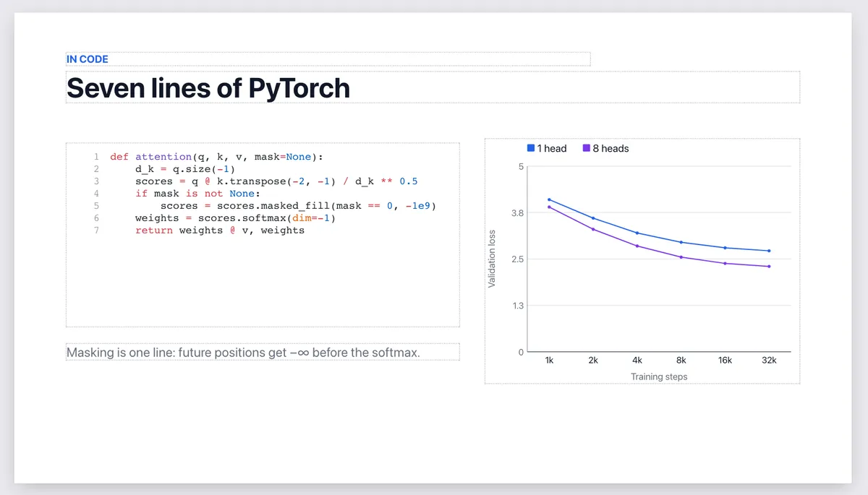Click the purple 8 heads data point at 1k
Image resolution: width=868 pixels, height=495 pixels.
coord(549,207)
